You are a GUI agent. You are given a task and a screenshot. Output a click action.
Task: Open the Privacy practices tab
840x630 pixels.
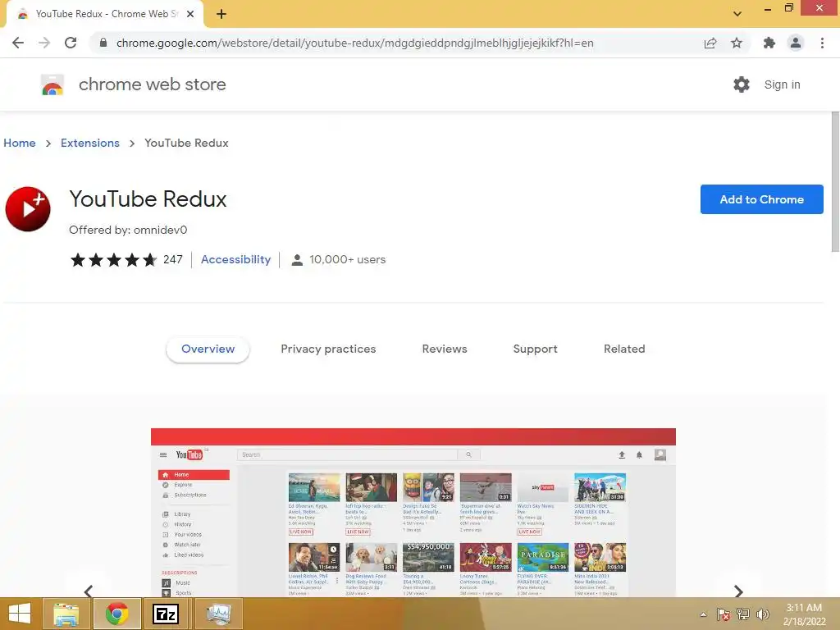click(328, 349)
